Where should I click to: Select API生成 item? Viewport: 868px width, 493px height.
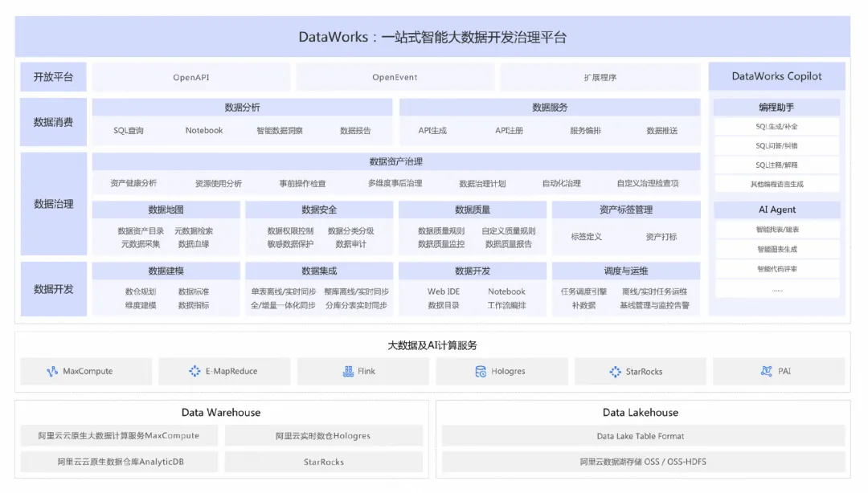coord(432,131)
